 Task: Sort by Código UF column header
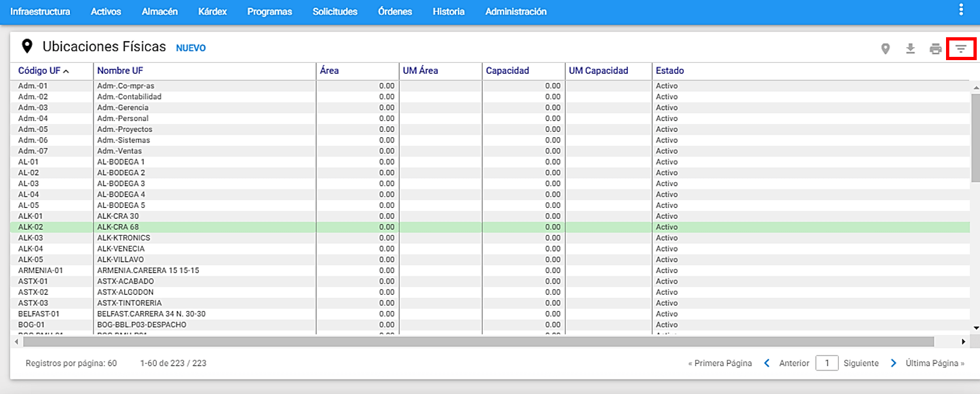(x=39, y=71)
